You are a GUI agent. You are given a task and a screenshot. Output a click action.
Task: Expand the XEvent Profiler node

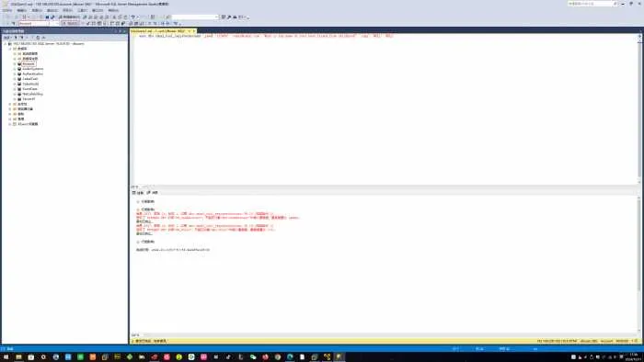10,124
